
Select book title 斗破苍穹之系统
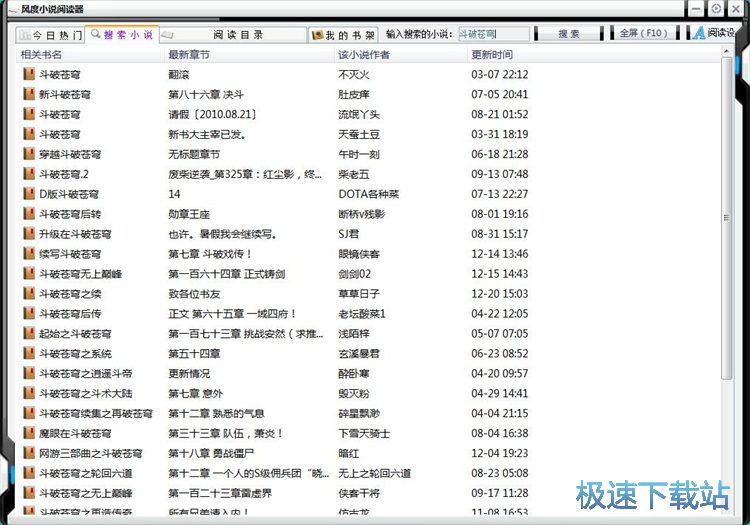(x=76, y=354)
